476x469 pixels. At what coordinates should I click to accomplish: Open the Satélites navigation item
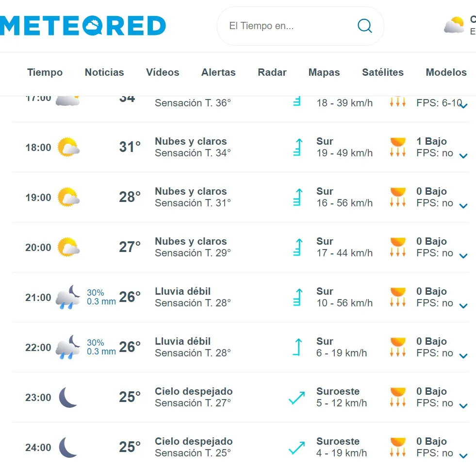click(x=383, y=72)
